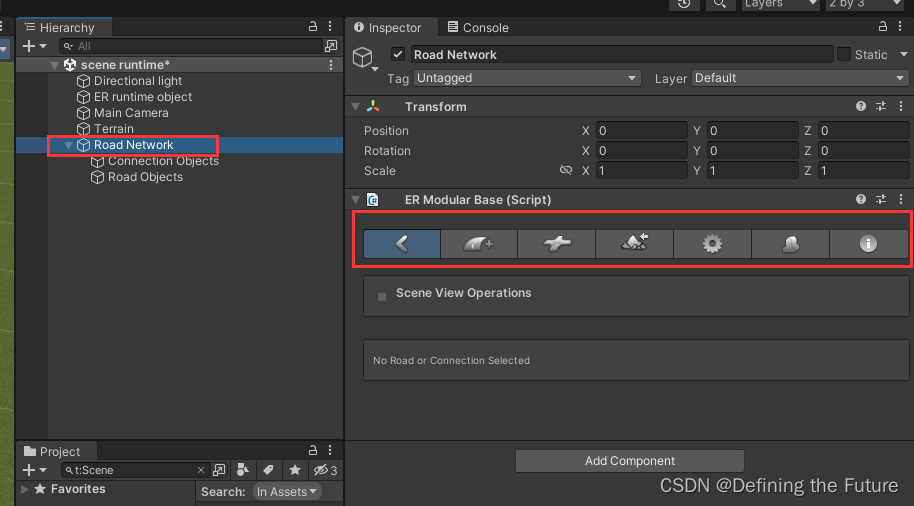914x506 pixels.
Task: Open the Layer Default dropdown
Action: tap(800, 78)
